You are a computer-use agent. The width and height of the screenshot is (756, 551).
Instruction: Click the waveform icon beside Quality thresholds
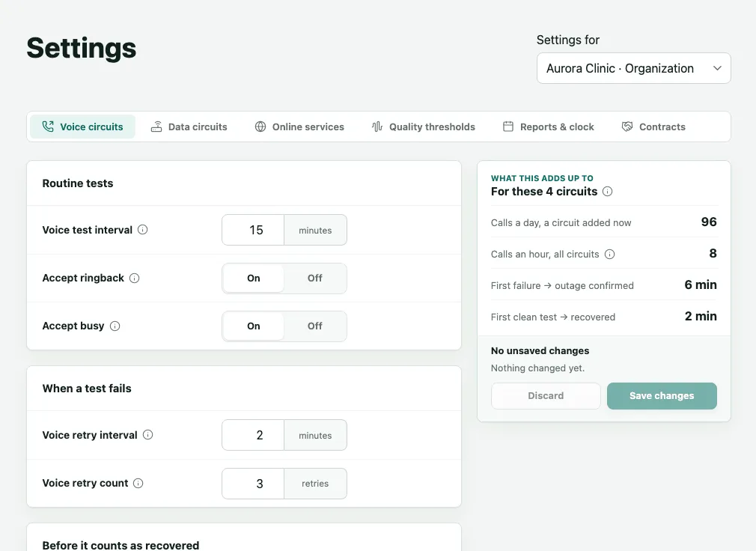point(377,127)
